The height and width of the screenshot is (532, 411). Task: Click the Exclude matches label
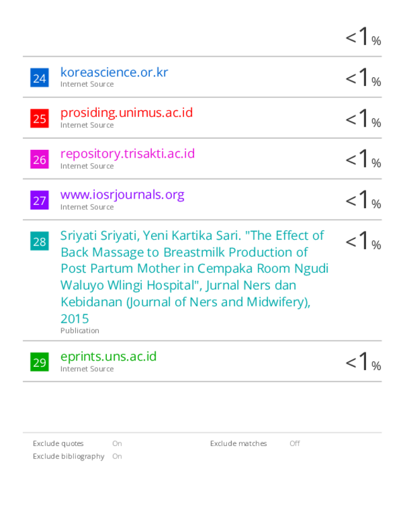(238, 443)
